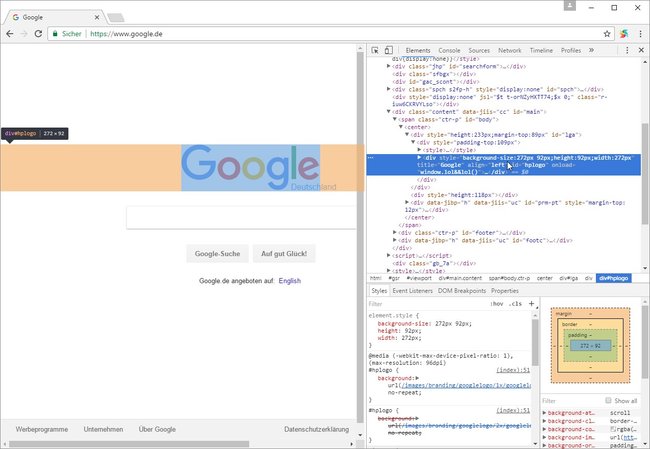The height and width of the screenshot is (449, 650).
Task: Expand the spch div node
Action: coord(388,89)
